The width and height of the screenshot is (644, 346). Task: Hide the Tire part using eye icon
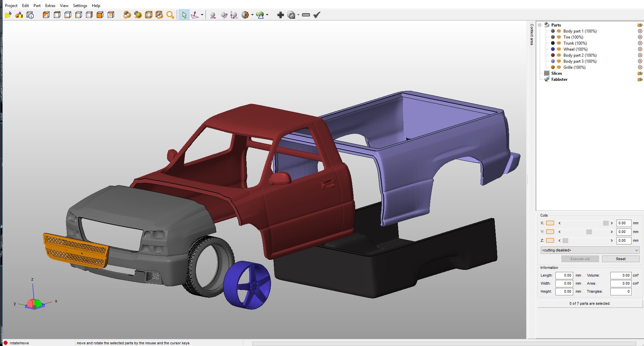tap(559, 37)
